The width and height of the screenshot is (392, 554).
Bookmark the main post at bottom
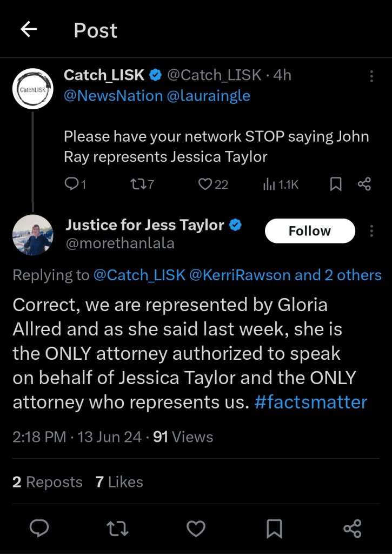(275, 529)
